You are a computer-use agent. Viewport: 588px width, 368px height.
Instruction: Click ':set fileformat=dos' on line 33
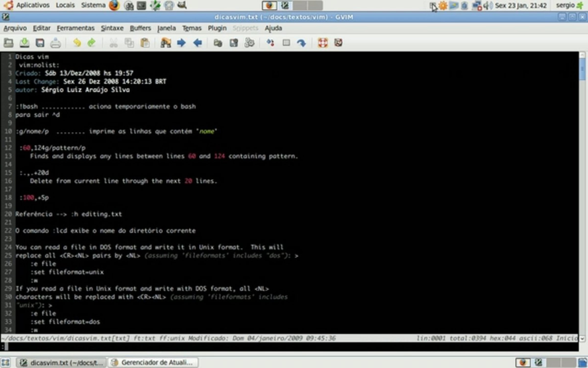pos(65,322)
